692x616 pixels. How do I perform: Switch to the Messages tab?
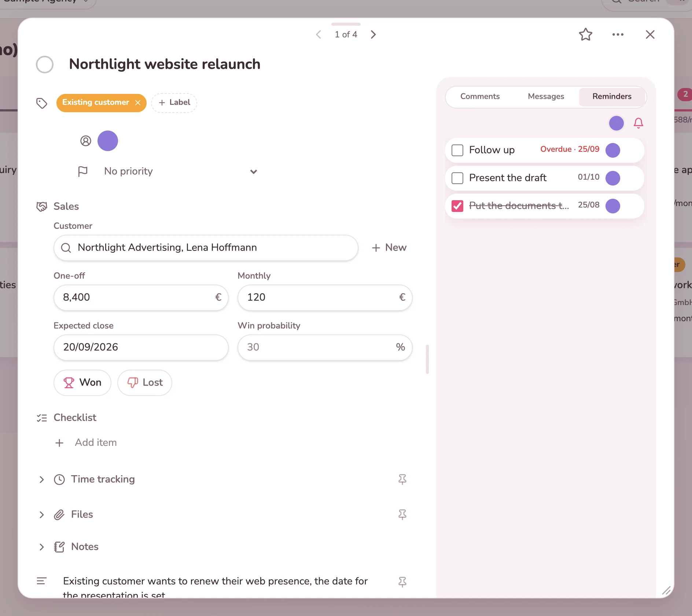click(x=546, y=96)
